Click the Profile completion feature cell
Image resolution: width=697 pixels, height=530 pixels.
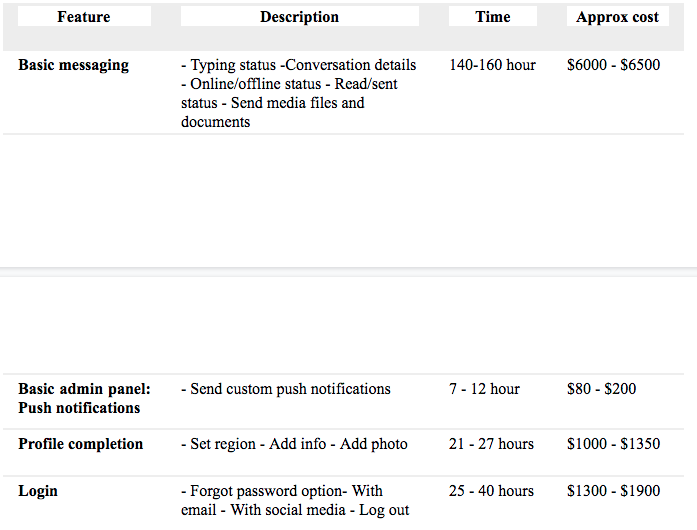(80, 444)
